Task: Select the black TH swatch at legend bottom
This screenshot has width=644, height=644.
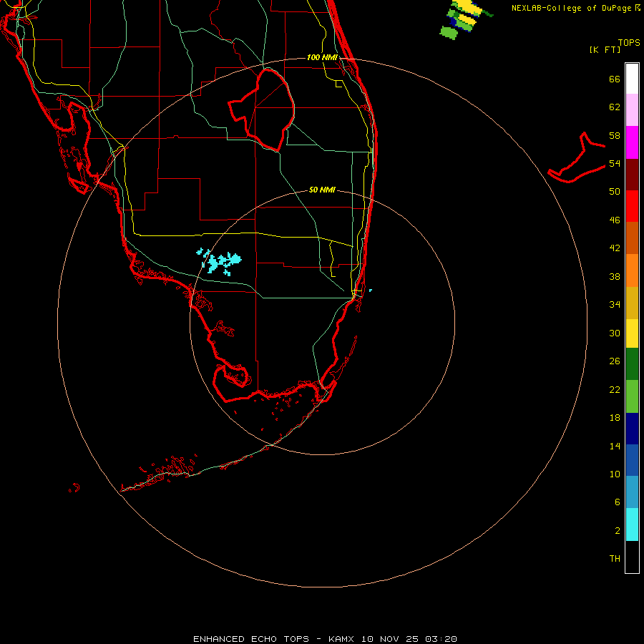Action: (632, 557)
